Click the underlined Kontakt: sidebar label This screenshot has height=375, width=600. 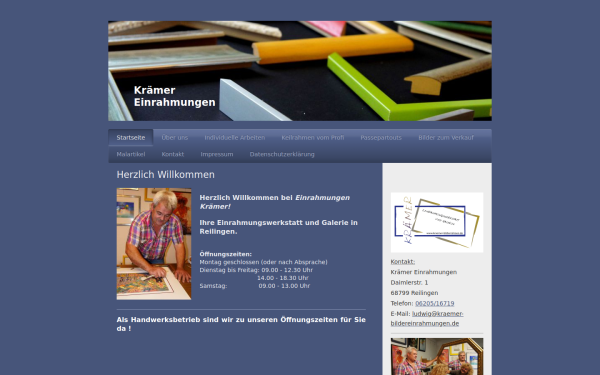(x=403, y=262)
